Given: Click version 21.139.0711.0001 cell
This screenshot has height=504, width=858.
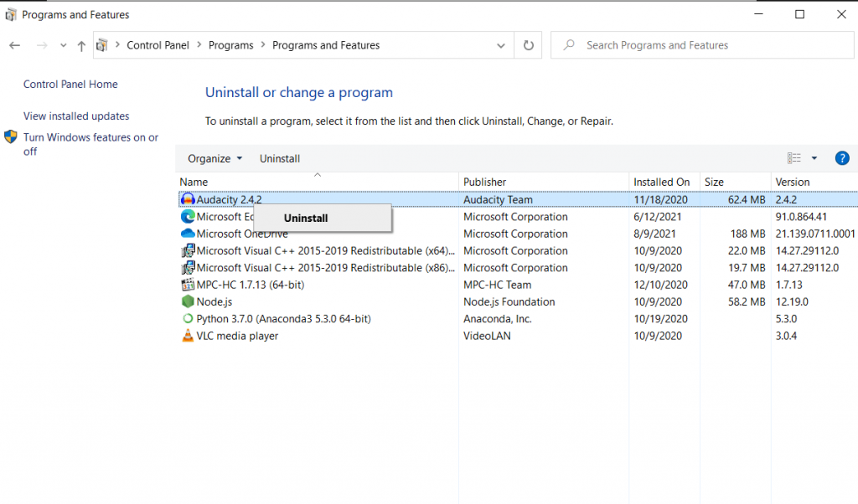Looking at the screenshot, I should coord(814,234).
